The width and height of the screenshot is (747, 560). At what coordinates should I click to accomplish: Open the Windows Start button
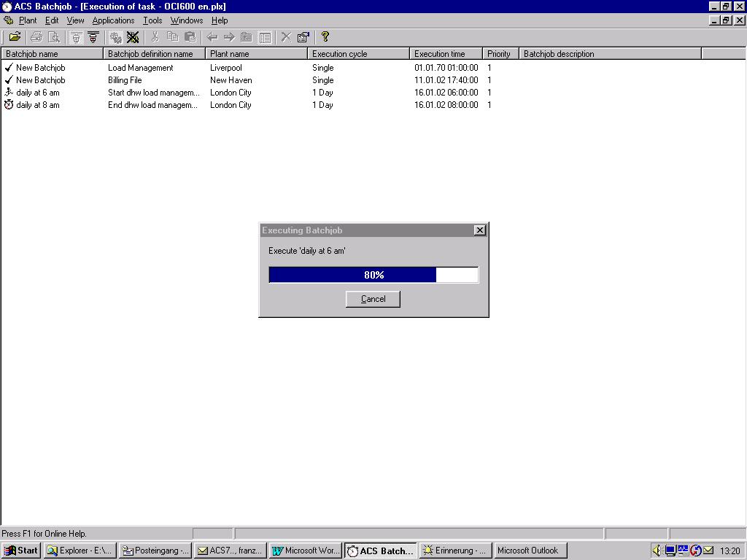pyautogui.click(x=21, y=551)
